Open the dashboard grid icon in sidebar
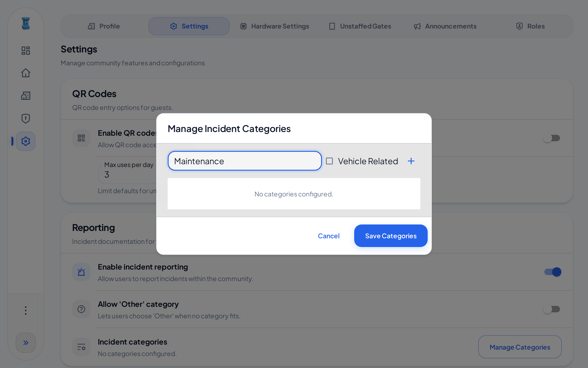The image size is (588, 368). point(26,51)
